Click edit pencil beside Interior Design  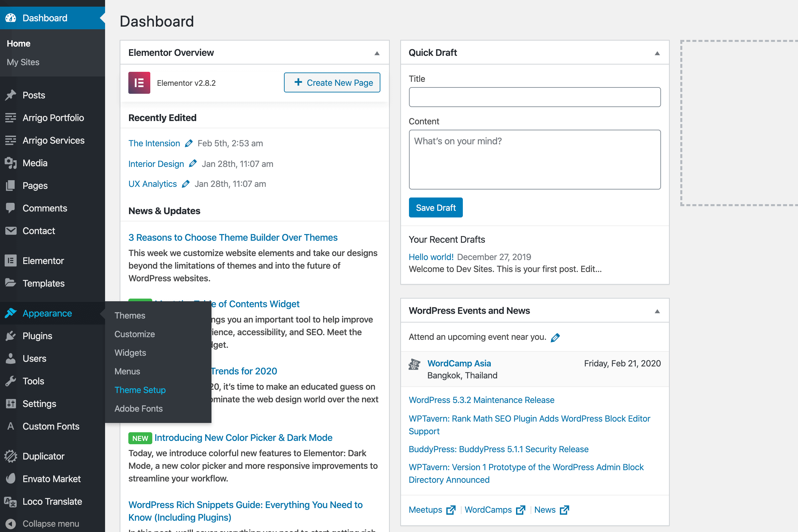[193, 164]
